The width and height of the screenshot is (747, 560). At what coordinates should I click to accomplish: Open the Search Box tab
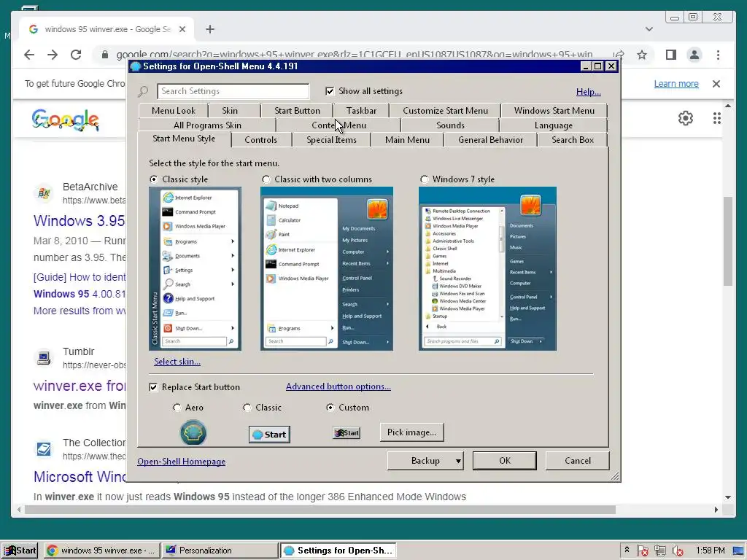(573, 140)
